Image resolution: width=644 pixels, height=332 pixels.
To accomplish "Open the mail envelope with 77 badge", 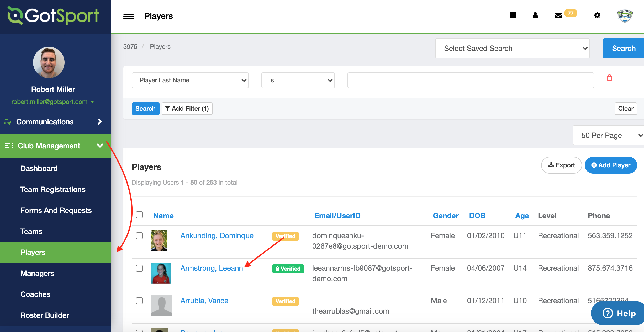I will pyautogui.click(x=558, y=15).
